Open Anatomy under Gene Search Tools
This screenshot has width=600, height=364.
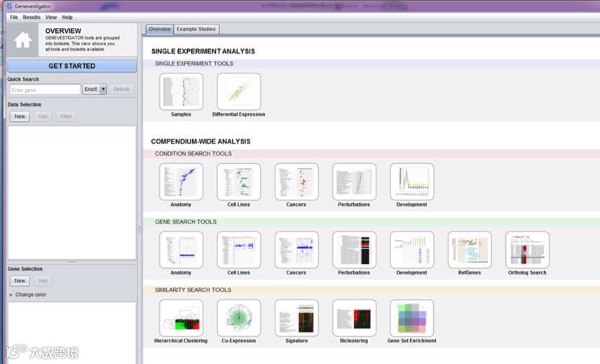click(181, 250)
